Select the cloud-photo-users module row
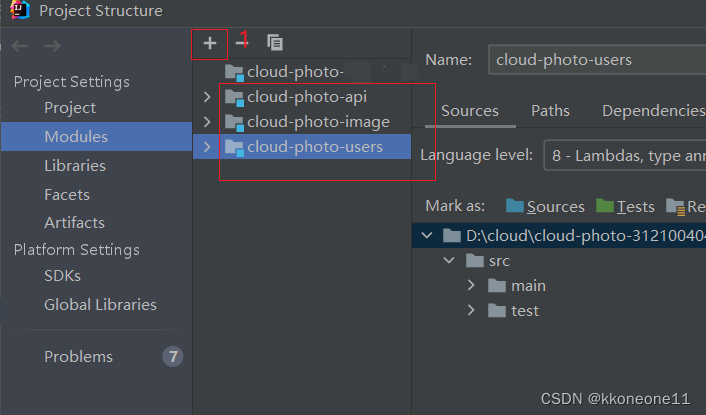 tap(302, 147)
